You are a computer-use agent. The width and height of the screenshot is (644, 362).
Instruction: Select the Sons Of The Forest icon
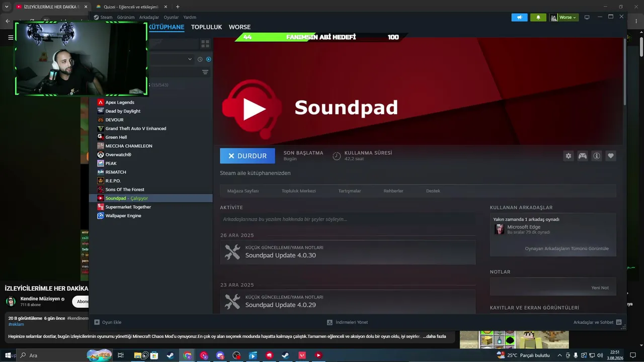(x=101, y=190)
